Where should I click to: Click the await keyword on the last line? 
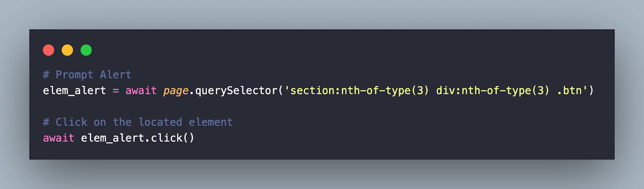click(59, 138)
